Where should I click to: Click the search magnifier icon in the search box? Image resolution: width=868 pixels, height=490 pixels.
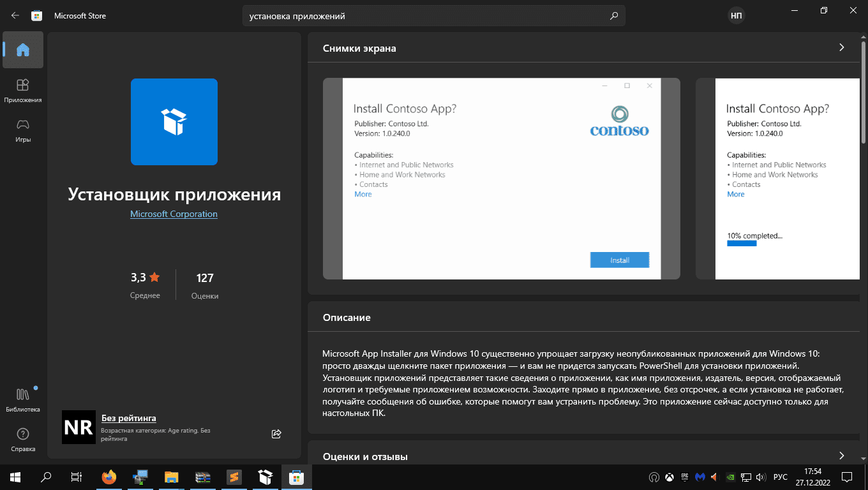614,16
